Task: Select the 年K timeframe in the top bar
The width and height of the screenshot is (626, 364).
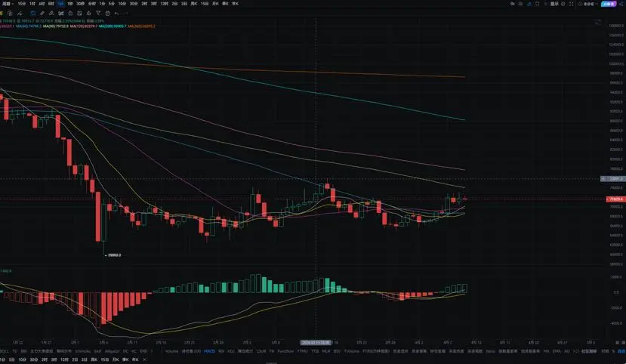Action: click(x=235, y=4)
